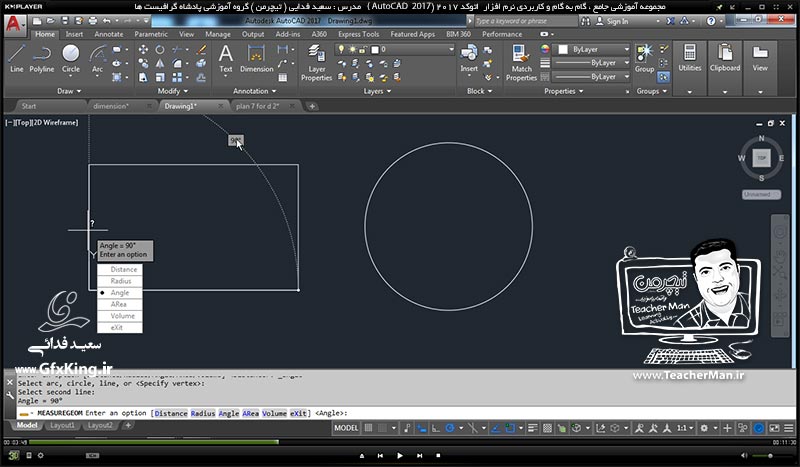The height and width of the screenshot is (467, 800).
Task: Open the AutoCAD application menu
Action: [x=14, y=24]
